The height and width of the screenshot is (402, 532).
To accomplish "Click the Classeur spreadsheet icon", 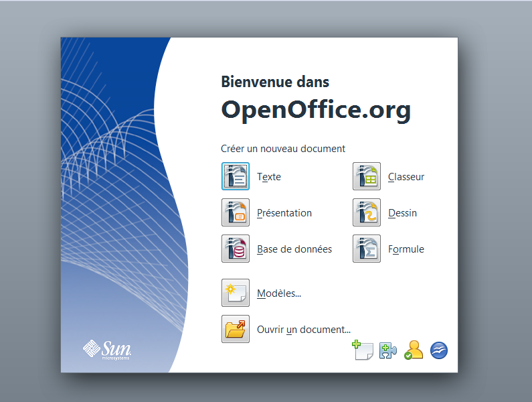I will [x=367, y=177].
